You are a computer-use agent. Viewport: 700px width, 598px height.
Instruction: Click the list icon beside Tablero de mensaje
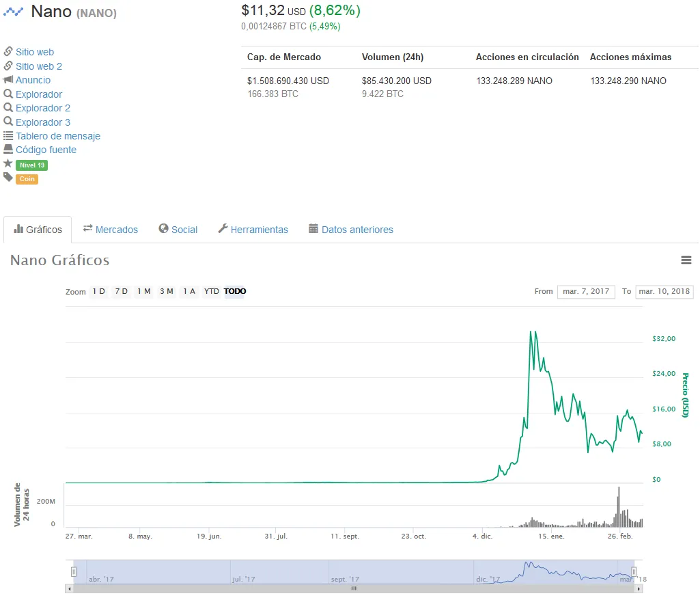[x=8, y=136]
